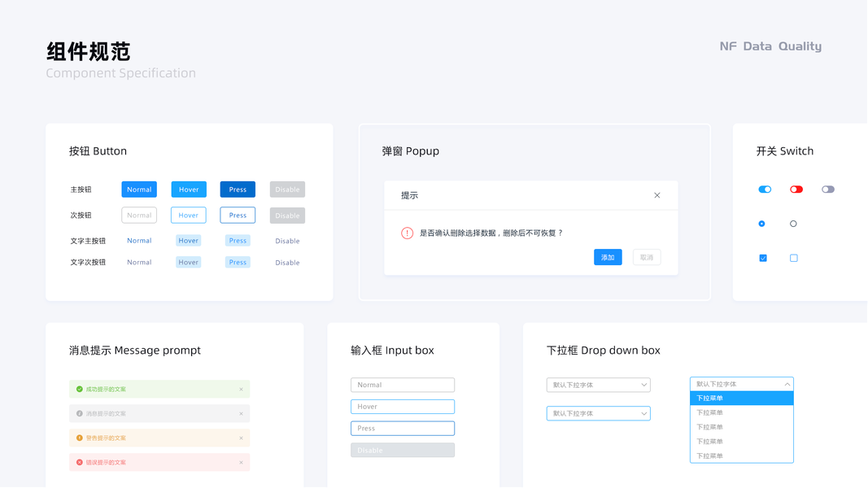This screenshot has width=868, height=488.
Task: Turn on the gray switch
Action: [827, 190]
